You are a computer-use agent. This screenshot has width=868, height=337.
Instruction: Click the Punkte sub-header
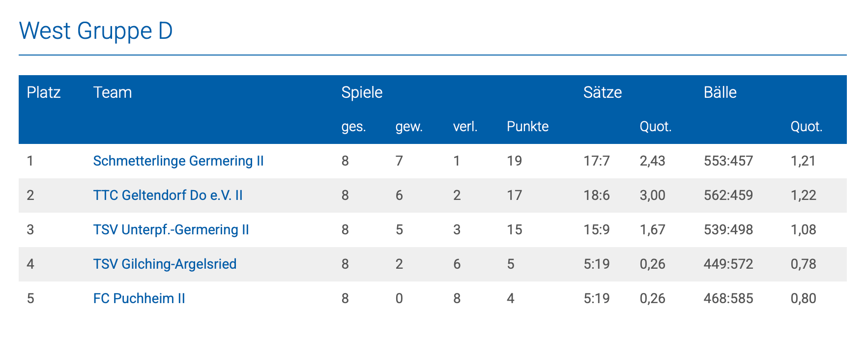click(x=527, y=127)
